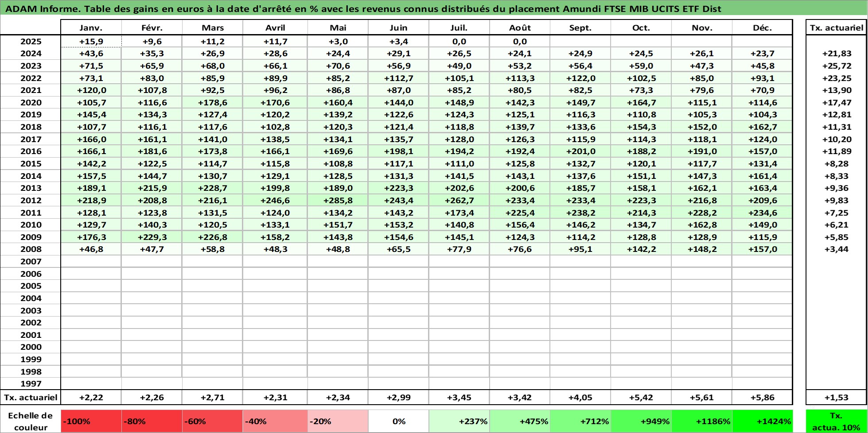
Task: Click the Tx. actua. 10% green box
Action: [x=837, y=421]
